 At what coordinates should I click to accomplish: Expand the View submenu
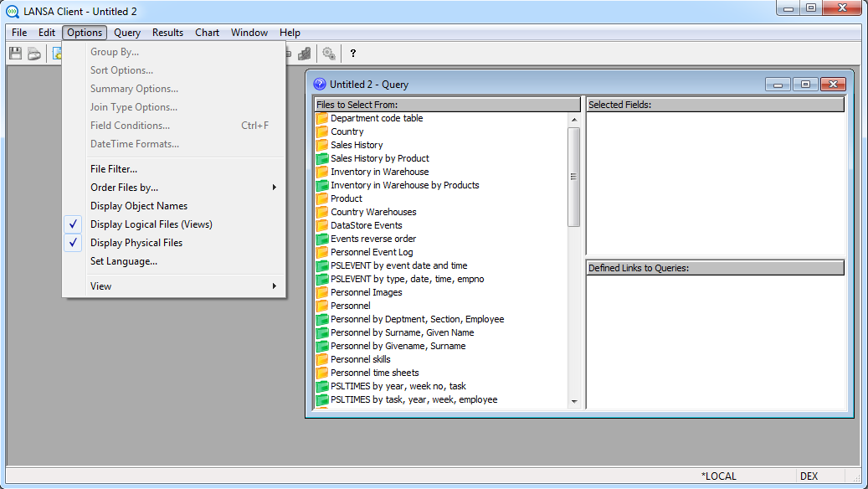(174, 286)
